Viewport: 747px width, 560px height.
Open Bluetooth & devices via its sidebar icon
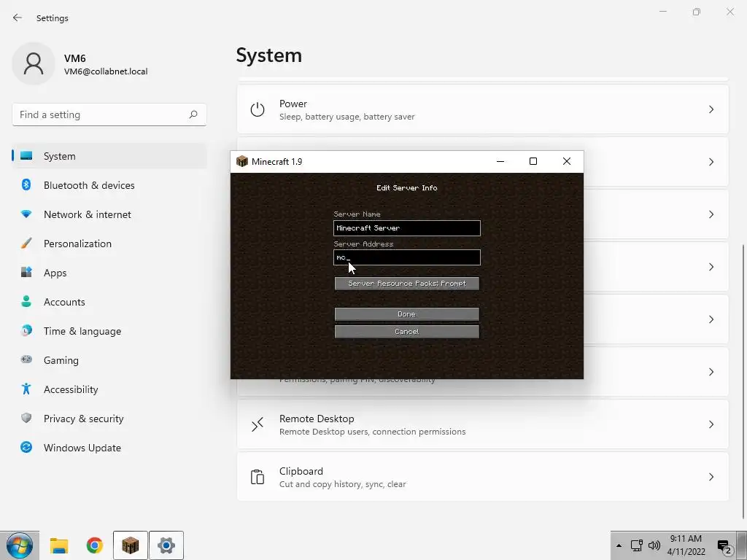click(x=26, y=184)
